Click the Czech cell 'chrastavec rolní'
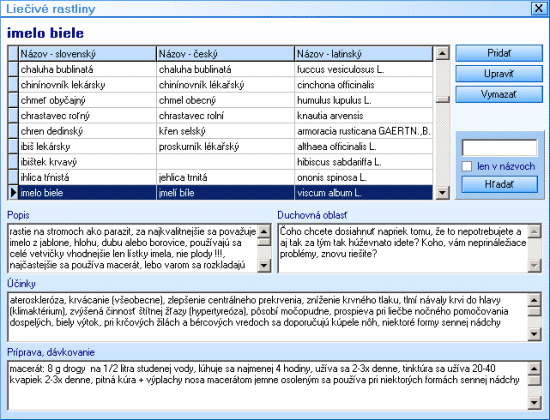Screen dimensions: 550x420 coord(226,116)
